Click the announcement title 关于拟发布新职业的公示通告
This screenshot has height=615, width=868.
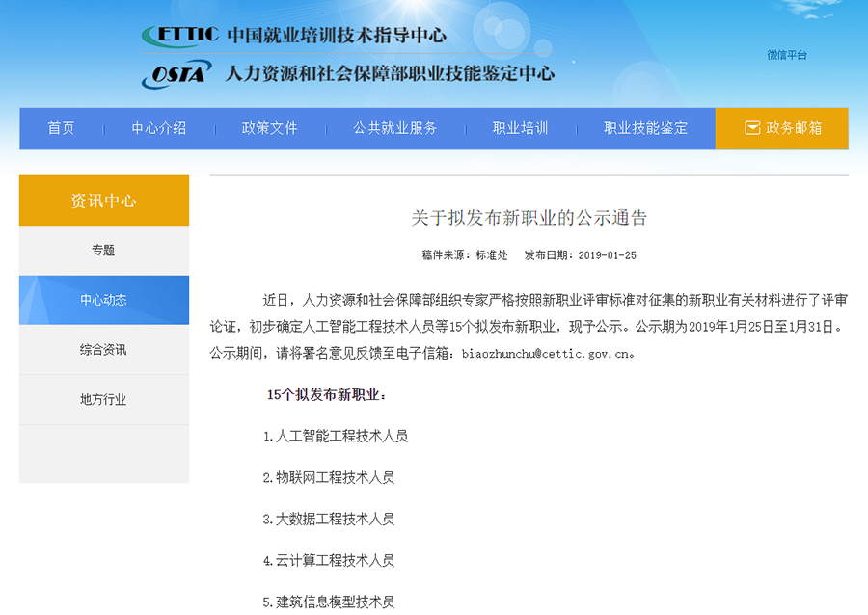point(530,218)
